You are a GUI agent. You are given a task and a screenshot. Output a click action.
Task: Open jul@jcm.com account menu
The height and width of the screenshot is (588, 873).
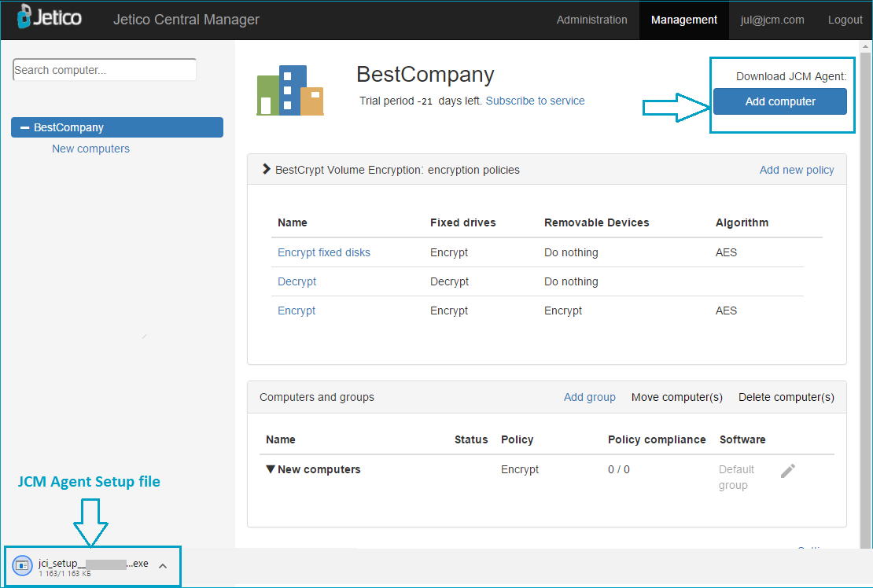tap(772, 20)
